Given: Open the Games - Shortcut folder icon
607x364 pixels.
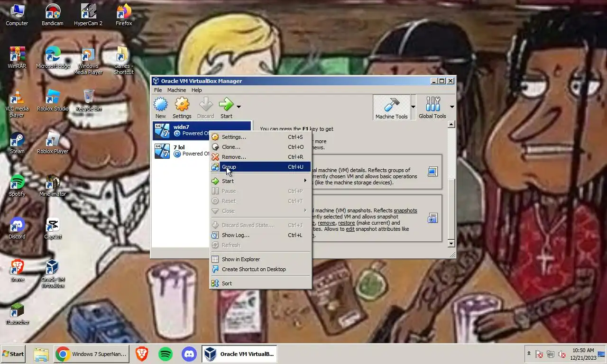Looking at the screenshot, I should point(124,61).
